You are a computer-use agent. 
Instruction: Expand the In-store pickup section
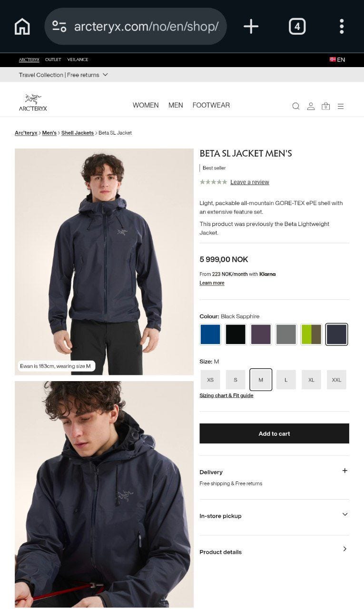[274, 516]
